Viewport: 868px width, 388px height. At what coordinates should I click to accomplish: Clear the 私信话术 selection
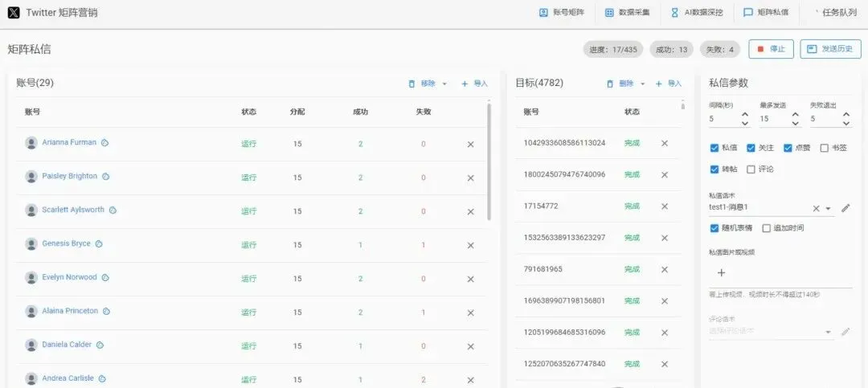point(816,209)
